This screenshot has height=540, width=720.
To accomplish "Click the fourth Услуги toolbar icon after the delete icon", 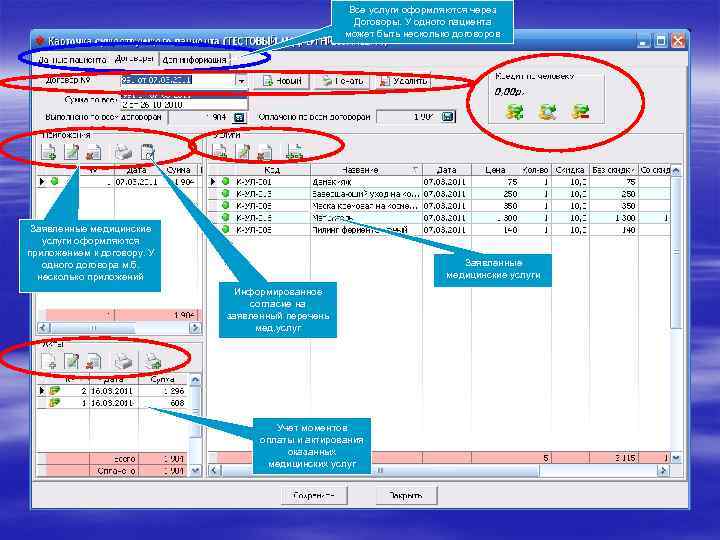I will 295,152.
